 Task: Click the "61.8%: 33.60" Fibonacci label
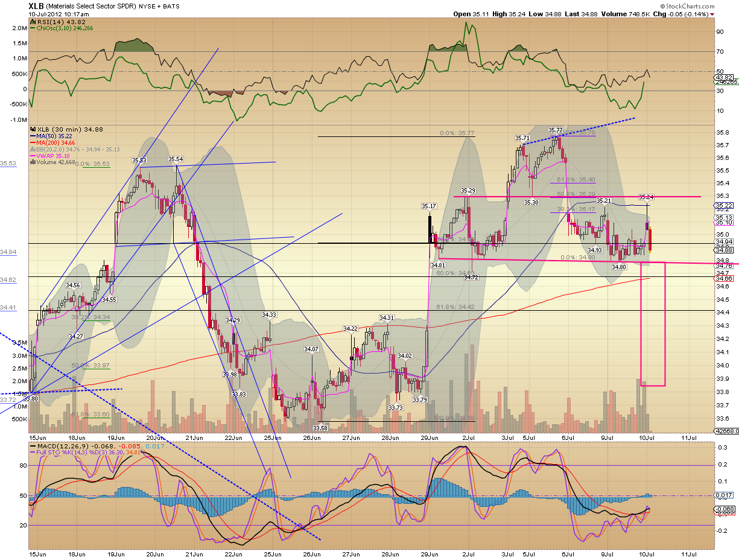pyautogui.click(x=90, y=414)
